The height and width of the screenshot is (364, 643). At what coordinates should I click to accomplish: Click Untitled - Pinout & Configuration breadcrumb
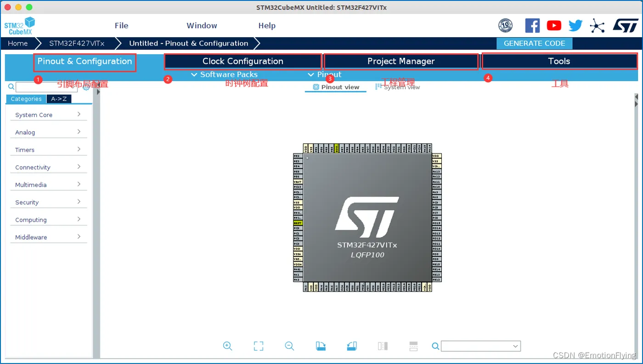point(189,44)
